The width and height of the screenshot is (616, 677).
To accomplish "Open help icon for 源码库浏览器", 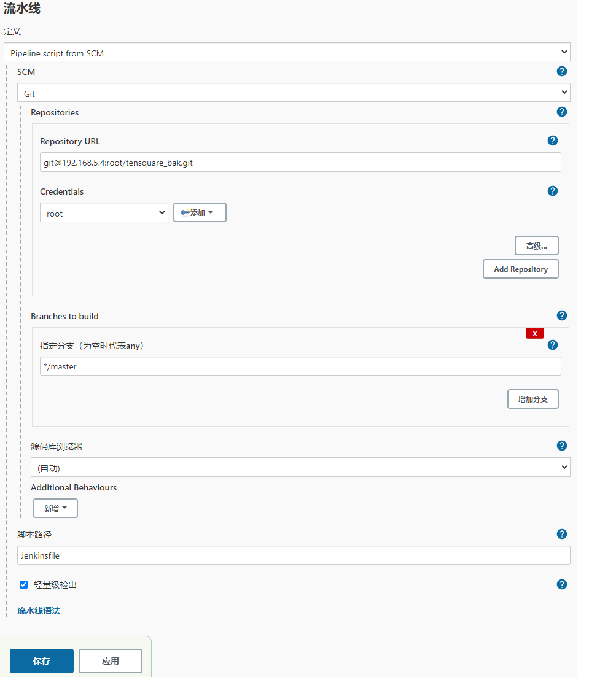I will pos(561,446).
